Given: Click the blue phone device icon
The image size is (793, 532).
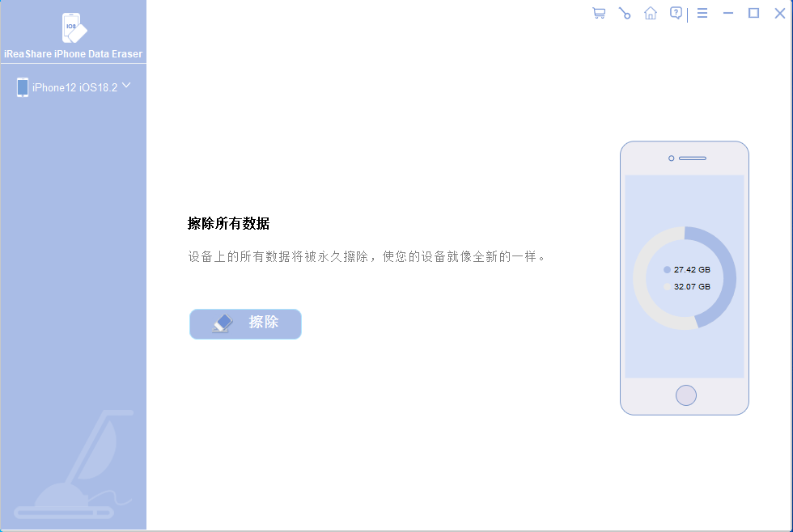Looking at the screenshot, I should [x=23, y=87].
